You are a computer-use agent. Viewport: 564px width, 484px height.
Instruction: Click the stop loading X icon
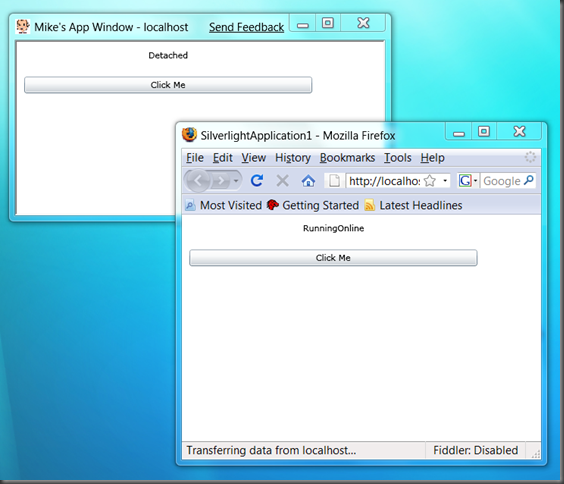(x=283, y=181)
